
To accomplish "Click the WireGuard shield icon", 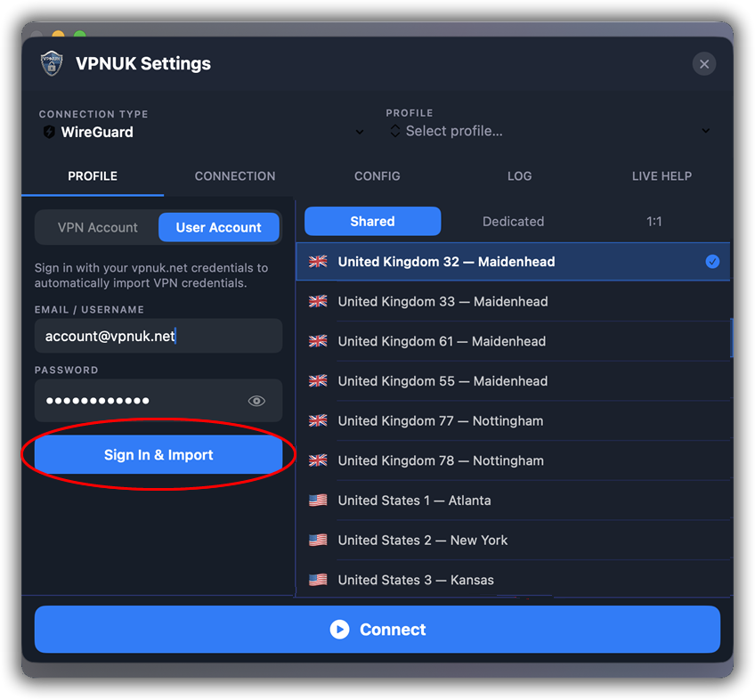I will pos(49,132).
